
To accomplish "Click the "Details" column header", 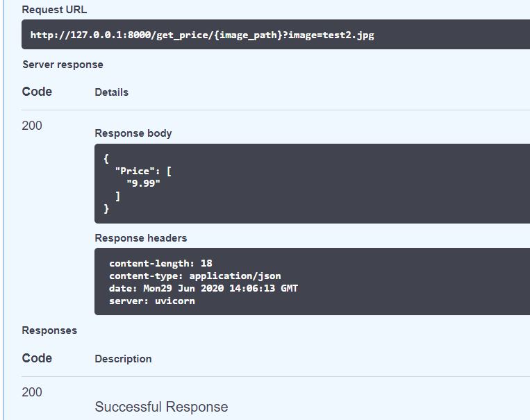I will coord(112,92).
